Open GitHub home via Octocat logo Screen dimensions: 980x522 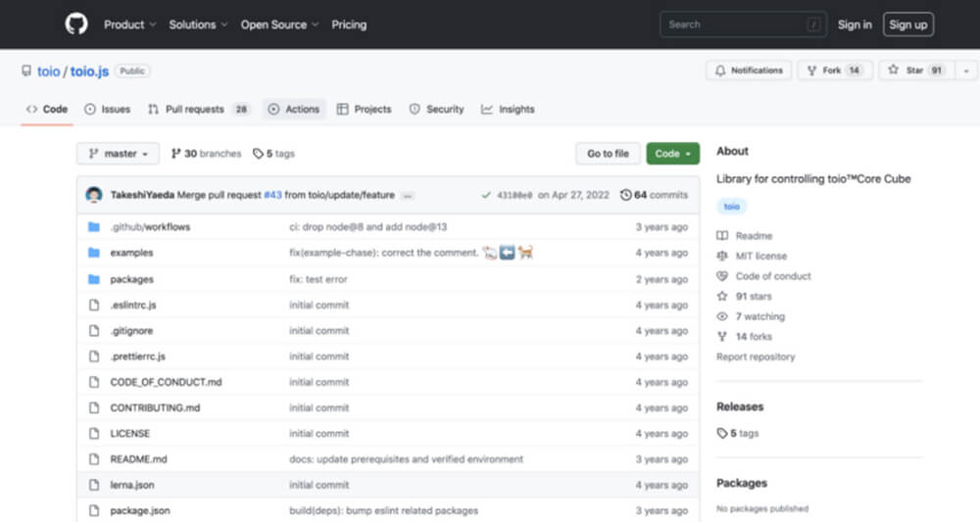pos(76,24)
